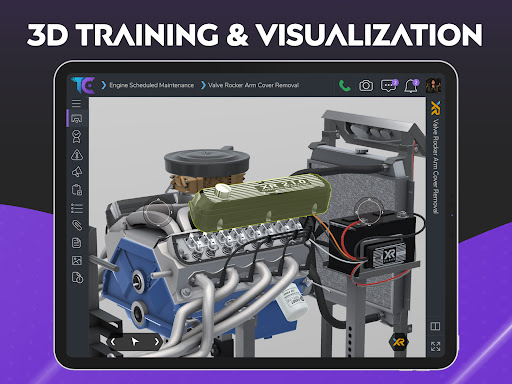Open the document notes sidebar icon
This screenshot has height=384, width=512.
click(77, 243)
